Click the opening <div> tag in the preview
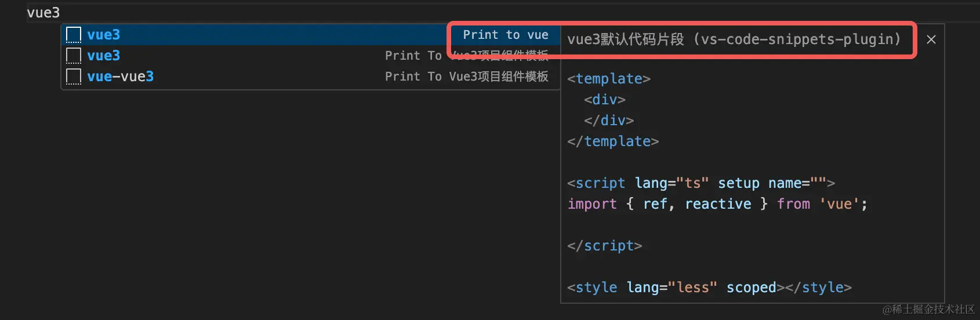Image resolution: width=980 pixels, height=320 pixels. point(605,100)
